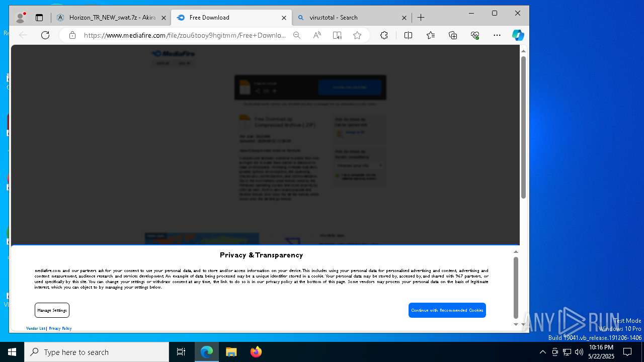Open Copilot sidebar icon
Screen dimensions: 644x362
point(518,35)
